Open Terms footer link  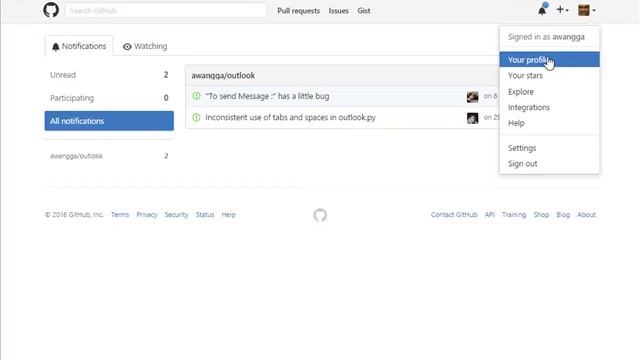(x=120, y=215)
